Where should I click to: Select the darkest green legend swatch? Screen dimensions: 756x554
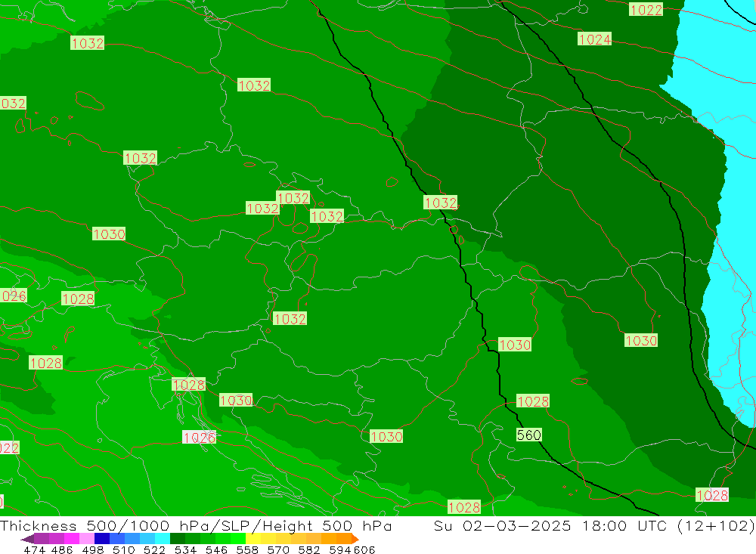pos(178,539)
